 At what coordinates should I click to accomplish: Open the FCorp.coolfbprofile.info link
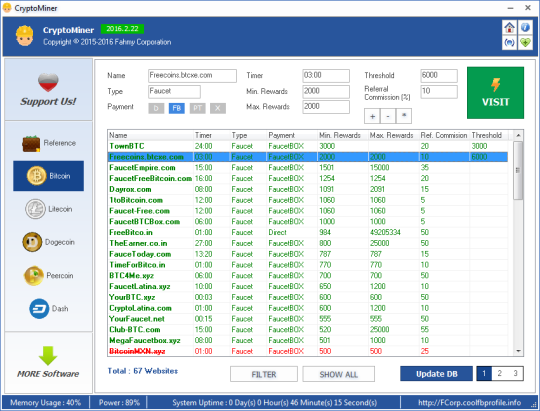click(x=469, y=402)
